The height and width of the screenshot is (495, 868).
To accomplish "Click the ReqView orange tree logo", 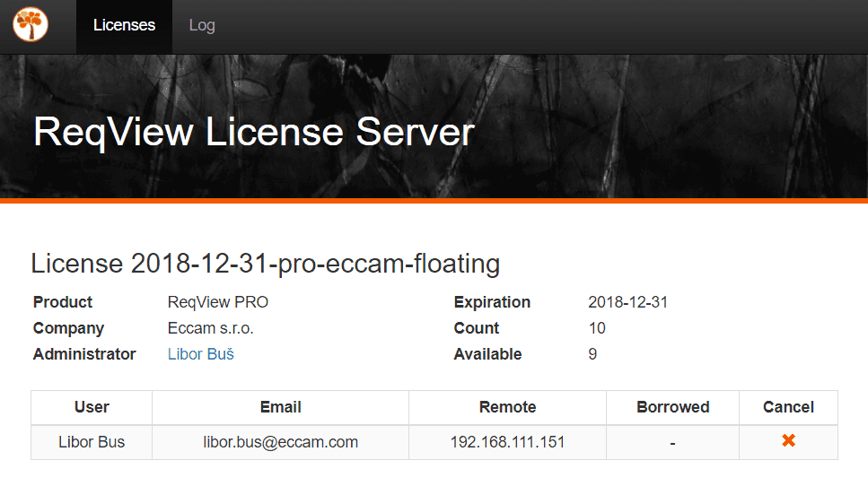I will [x=31, y=24].
